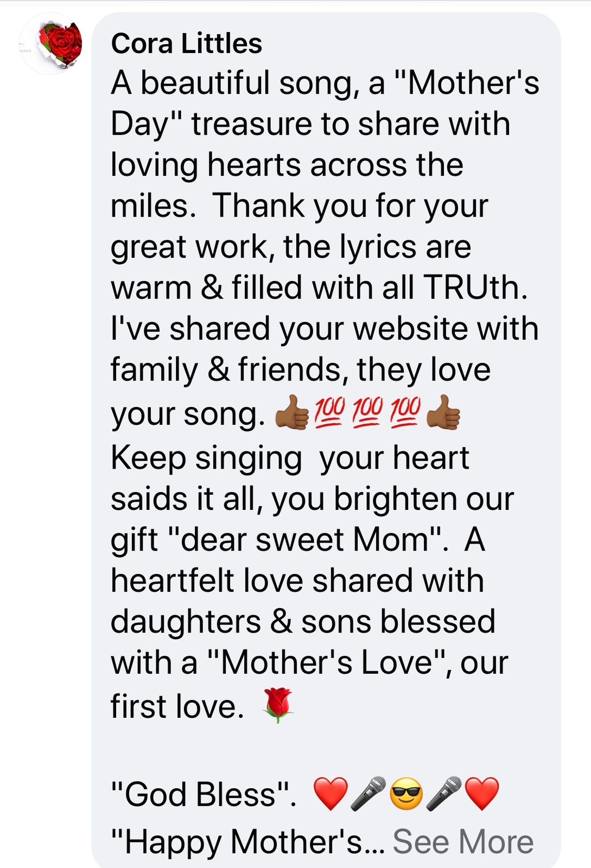
Task: Tap the "God Bless" text line
Action: pyautogui.click(x=204, y=794)
